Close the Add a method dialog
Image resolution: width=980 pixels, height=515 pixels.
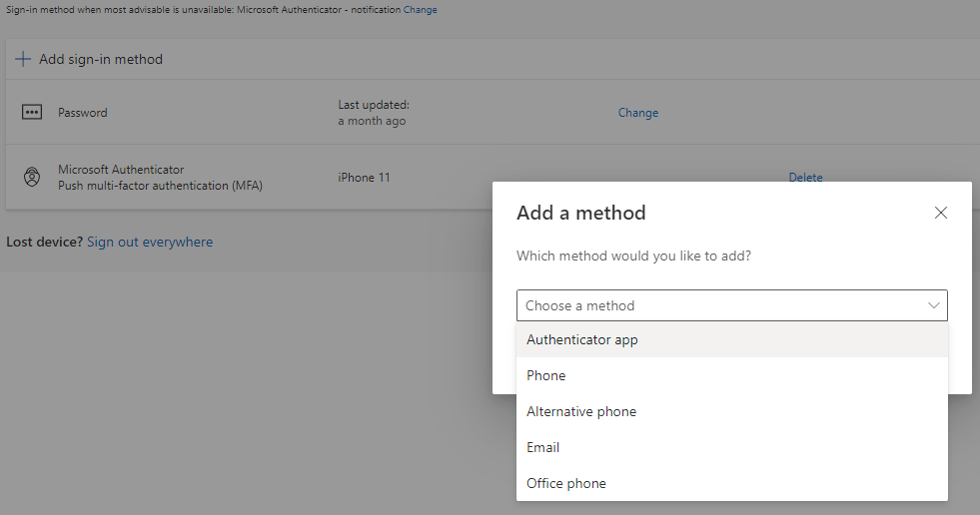(x=940, y=213)
